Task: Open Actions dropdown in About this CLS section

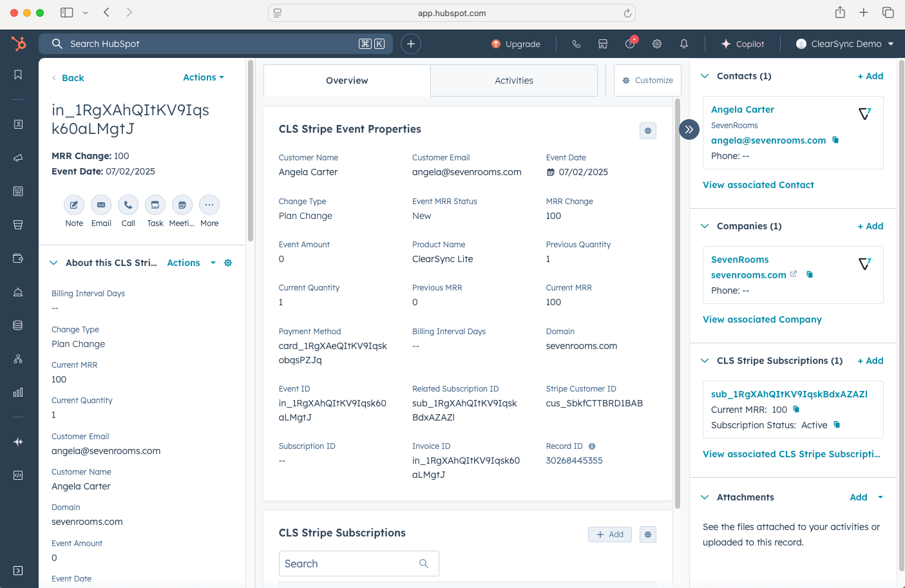Action: (191, 263)
